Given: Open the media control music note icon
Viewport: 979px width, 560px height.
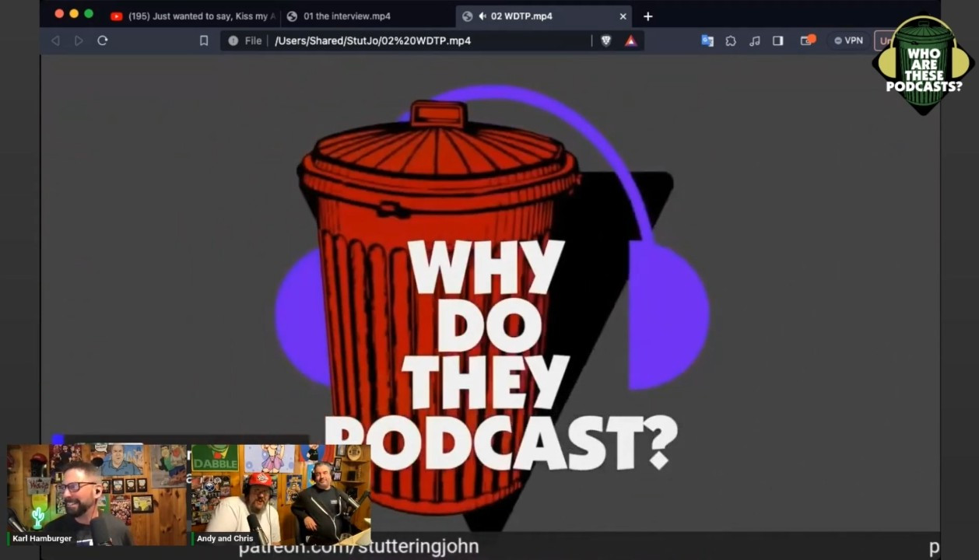Looking at the screenshot, I should pos(754,40).
